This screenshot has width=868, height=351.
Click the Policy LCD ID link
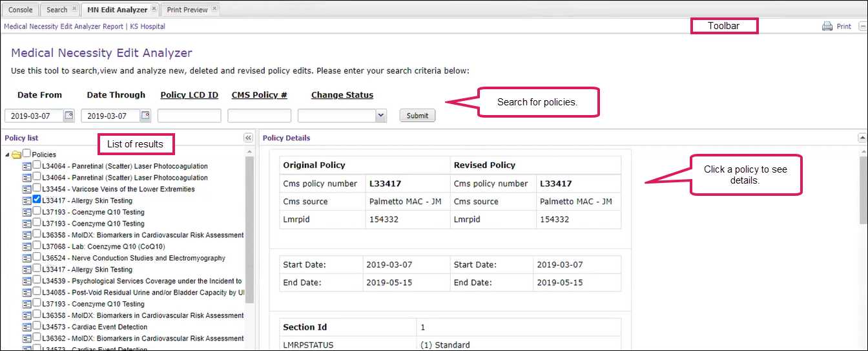(x=189, y=95)
